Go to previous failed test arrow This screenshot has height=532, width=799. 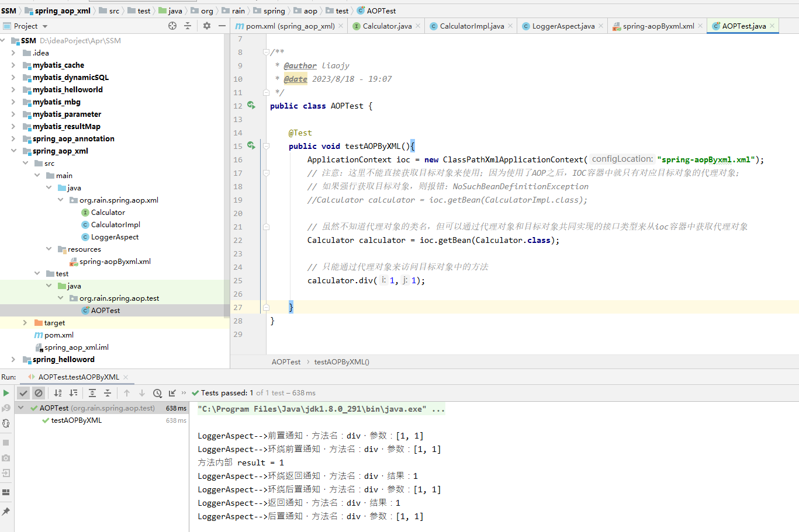127,393
